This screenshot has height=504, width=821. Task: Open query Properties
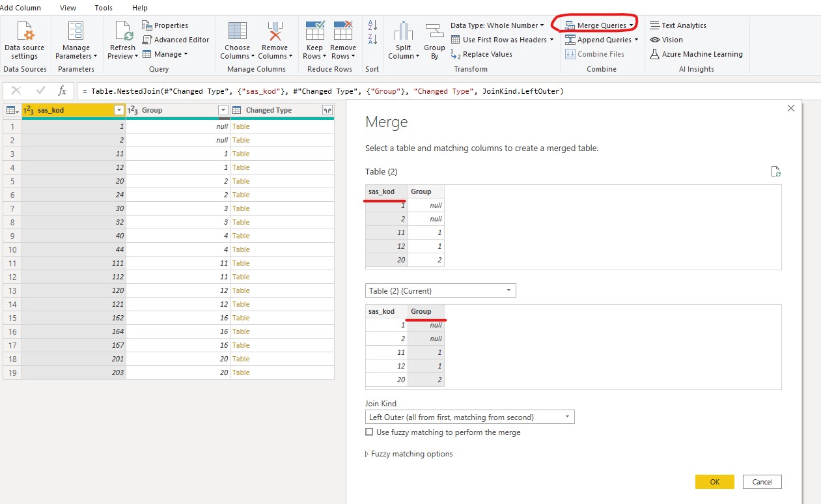click(x=165, y=25)
